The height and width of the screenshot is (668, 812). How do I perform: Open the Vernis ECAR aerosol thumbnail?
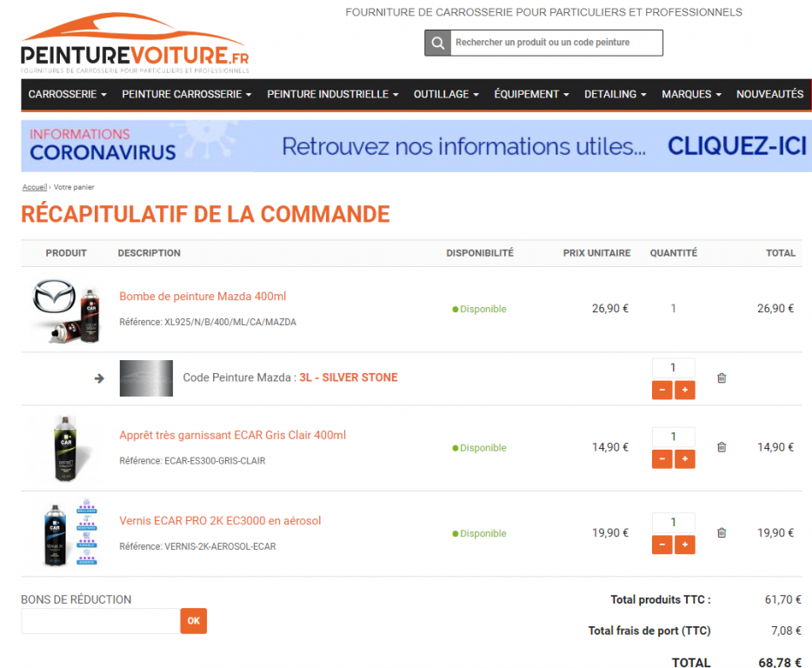click(70, 534)
